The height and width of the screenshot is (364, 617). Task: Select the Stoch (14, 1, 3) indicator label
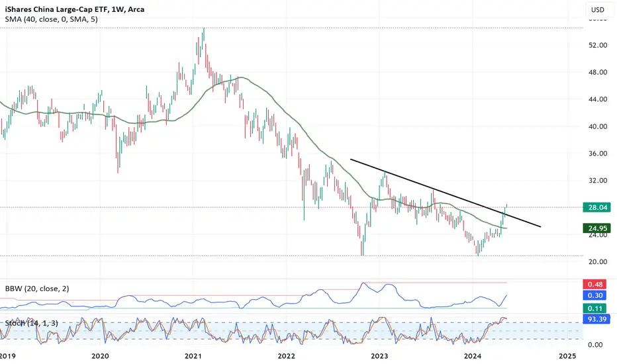(32, 323)
